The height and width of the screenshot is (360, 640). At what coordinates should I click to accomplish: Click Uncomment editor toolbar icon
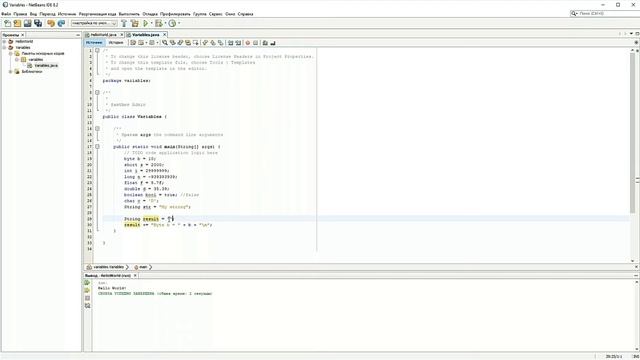click(273, 42)
